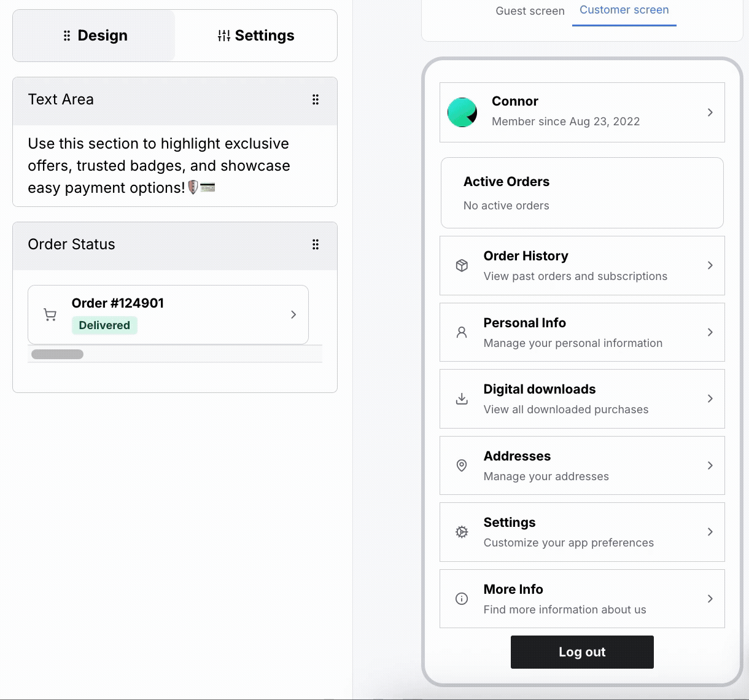
Task: Open Order #124901 using its chevron arrow
Action: 293,314
